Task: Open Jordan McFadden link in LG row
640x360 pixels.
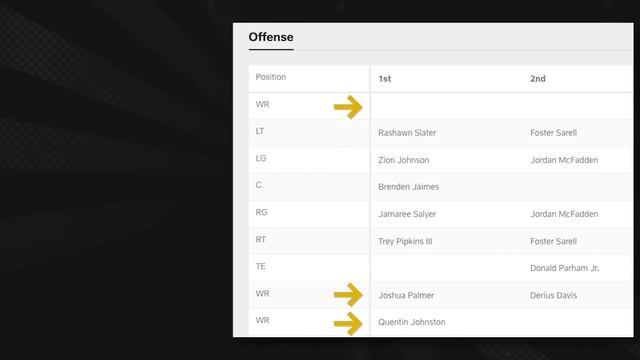Action: [x=564, y=160]
